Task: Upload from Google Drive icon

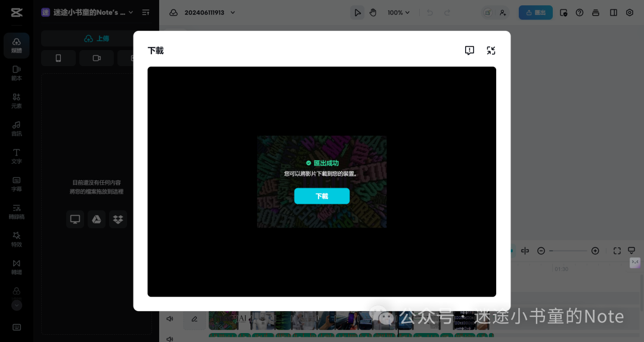Action: coord(97,219)
